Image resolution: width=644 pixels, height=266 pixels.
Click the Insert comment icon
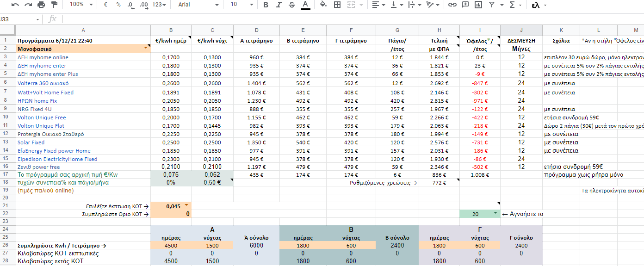coord(465,5)
